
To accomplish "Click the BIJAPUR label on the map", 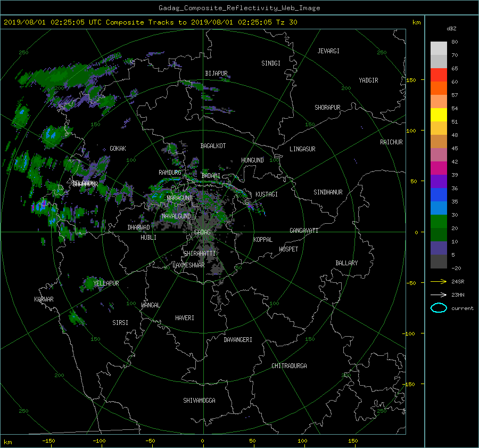I will [x=216, y=74].
